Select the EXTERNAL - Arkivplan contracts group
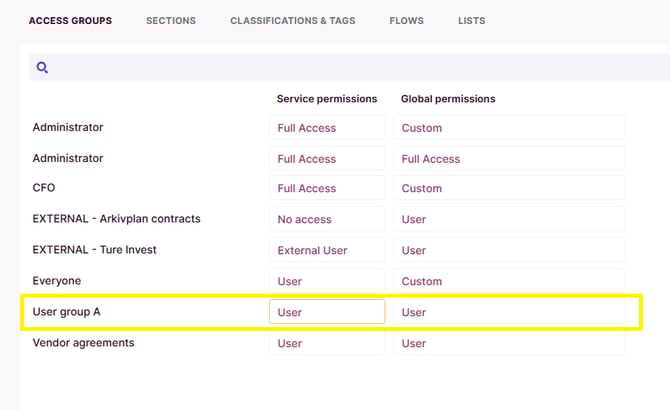The image size is (670, 410). [116, 219]
